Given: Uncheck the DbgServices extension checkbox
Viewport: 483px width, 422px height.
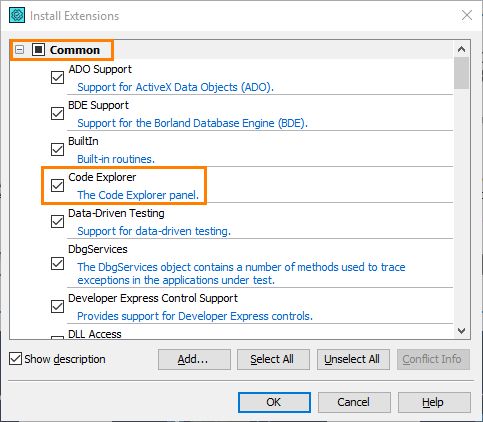Looking at the screenshot, I should 57,264.
